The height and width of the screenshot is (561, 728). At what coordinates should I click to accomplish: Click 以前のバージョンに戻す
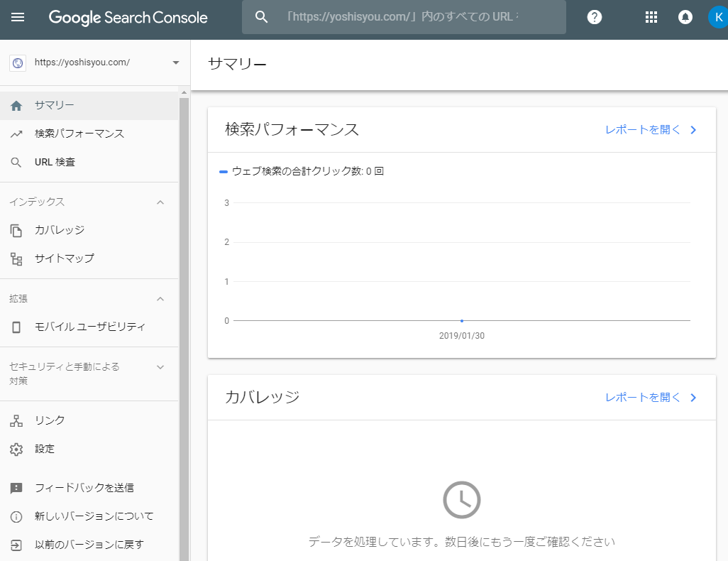click(x=89, y=545)
